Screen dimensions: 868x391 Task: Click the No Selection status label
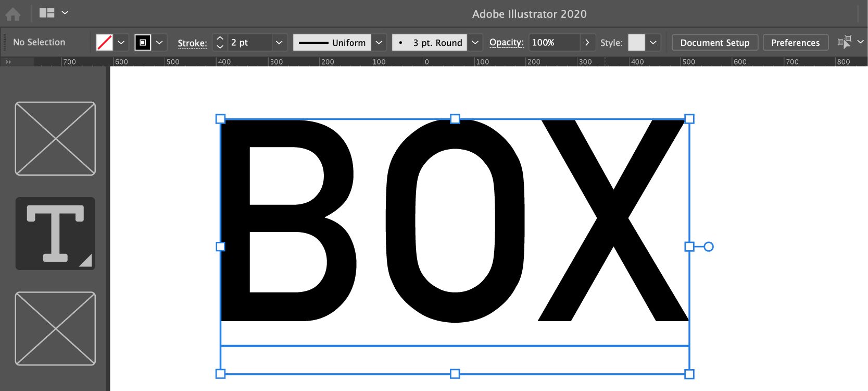pos(39,42)
